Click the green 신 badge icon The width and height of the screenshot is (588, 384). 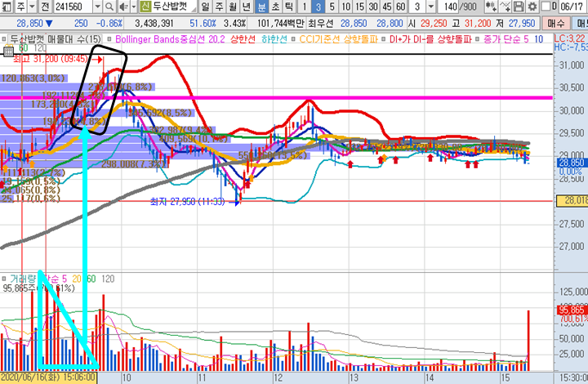coord(145,7)
